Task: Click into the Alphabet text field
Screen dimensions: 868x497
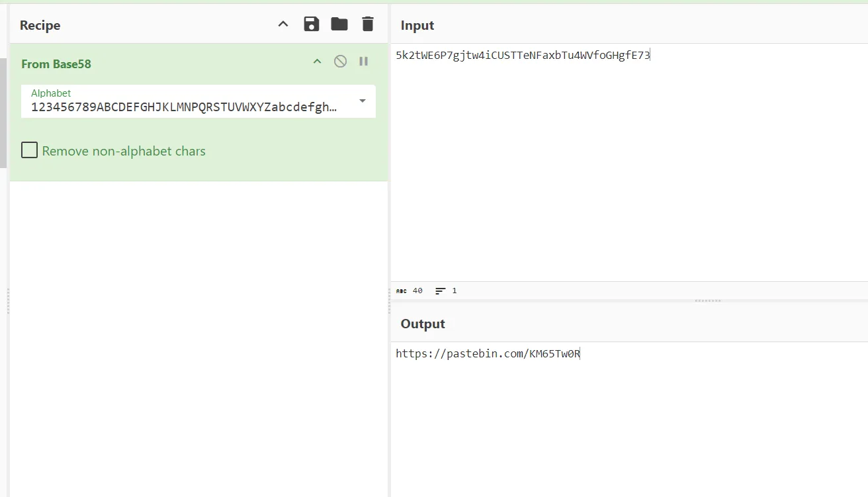Action: tap(184, 107)
